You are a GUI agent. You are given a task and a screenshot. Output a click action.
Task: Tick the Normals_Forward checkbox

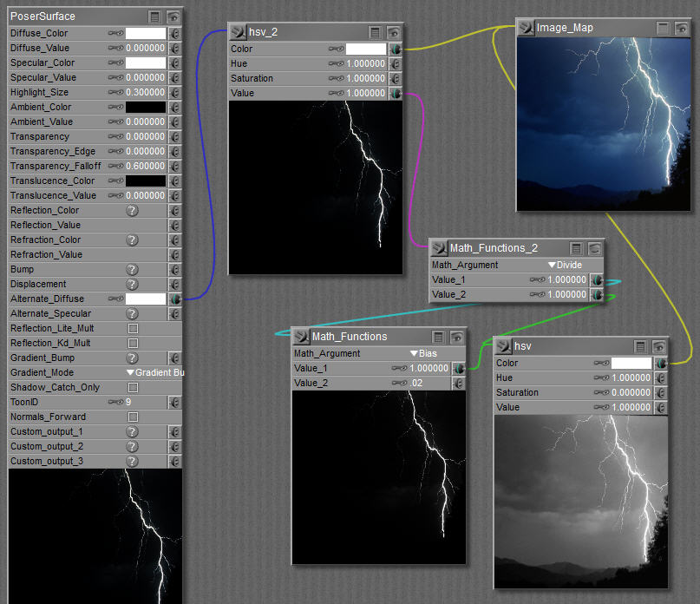tap(133, 417)
